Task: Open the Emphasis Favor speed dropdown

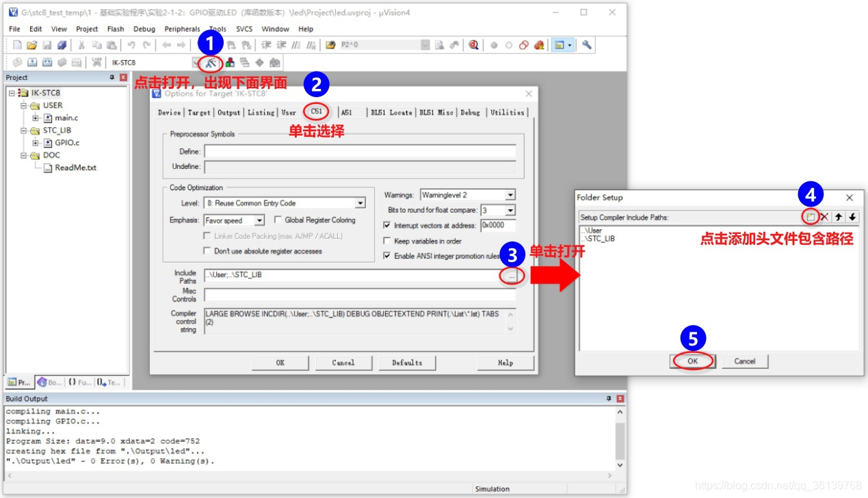Action: (259, 220)
